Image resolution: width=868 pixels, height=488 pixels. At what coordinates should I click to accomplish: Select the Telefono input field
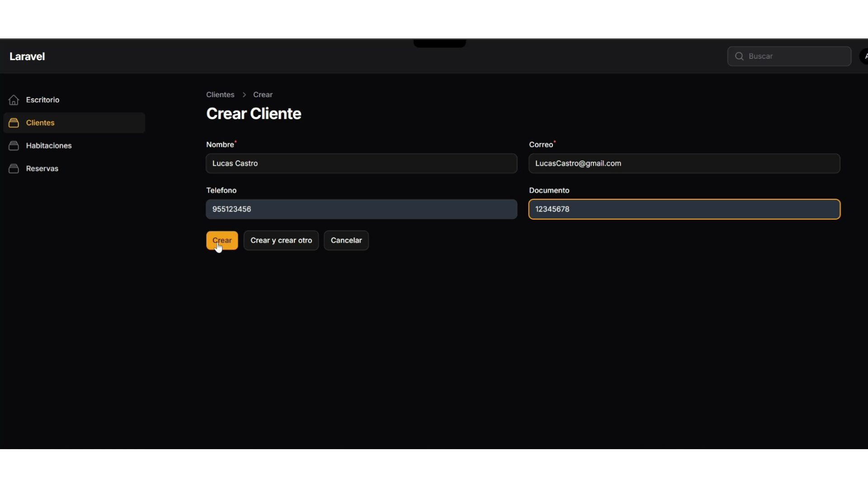(361, 209)
